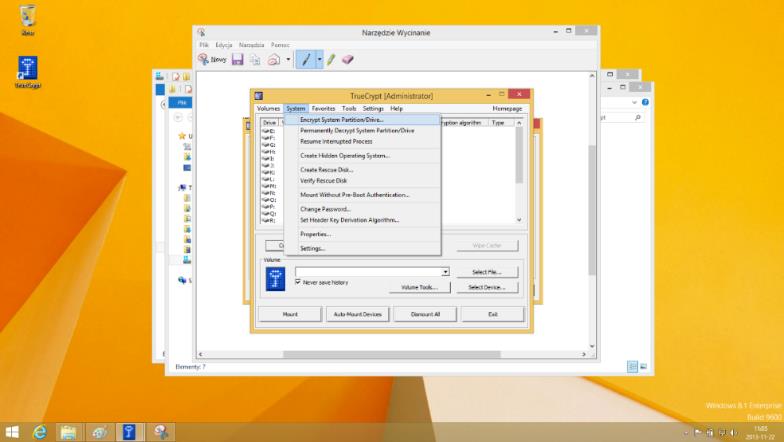Save the snip with the floppy icon
This screenshot has height=442, width=784.
(x=238, y=60)
